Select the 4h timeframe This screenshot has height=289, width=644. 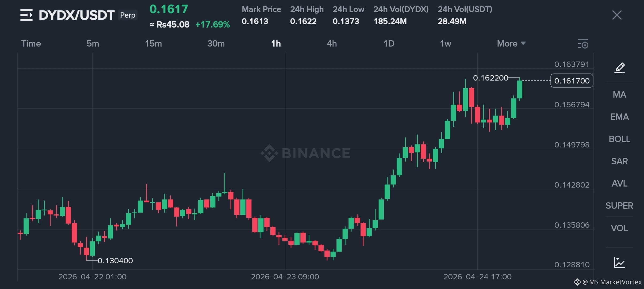(332, 44)
